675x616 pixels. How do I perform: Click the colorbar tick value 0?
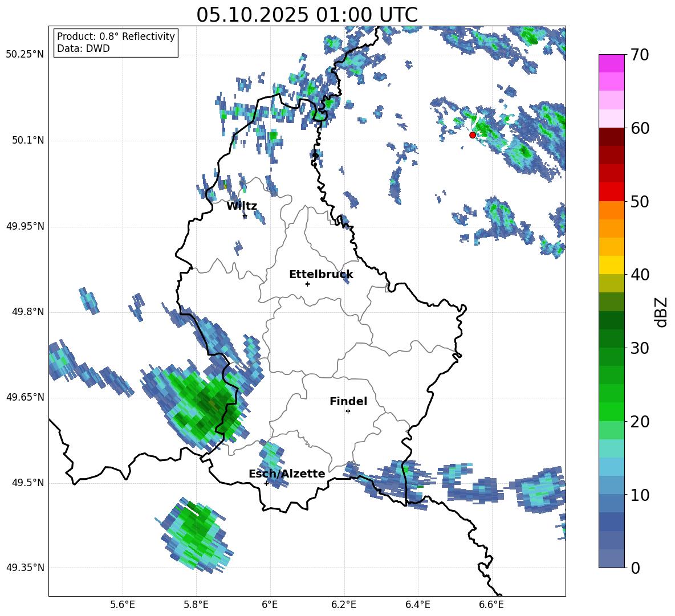click(x=635, y=568)
